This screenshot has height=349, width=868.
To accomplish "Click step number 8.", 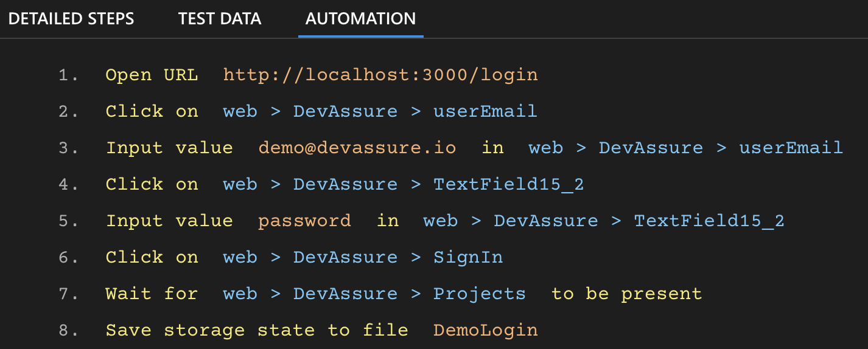I will [x=68, y=331].
